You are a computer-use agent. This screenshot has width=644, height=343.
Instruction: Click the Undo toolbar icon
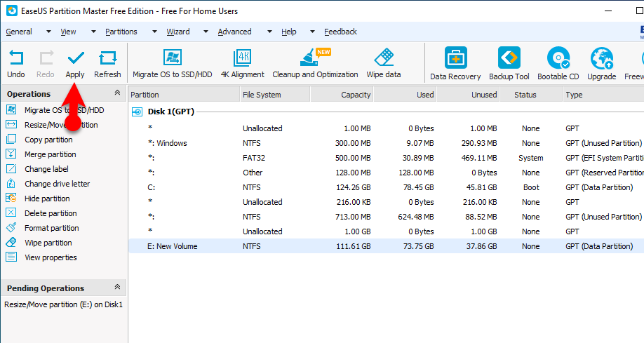click(15, 58)
